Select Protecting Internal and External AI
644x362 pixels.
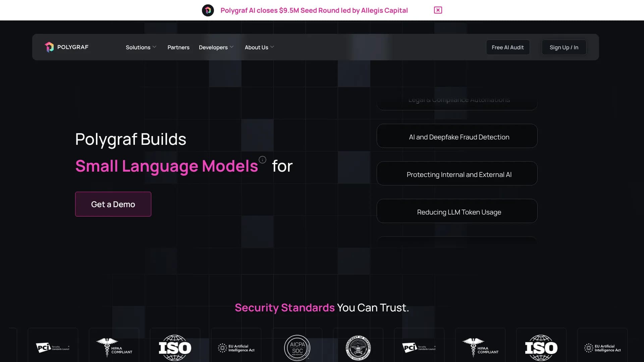(457, 174)
